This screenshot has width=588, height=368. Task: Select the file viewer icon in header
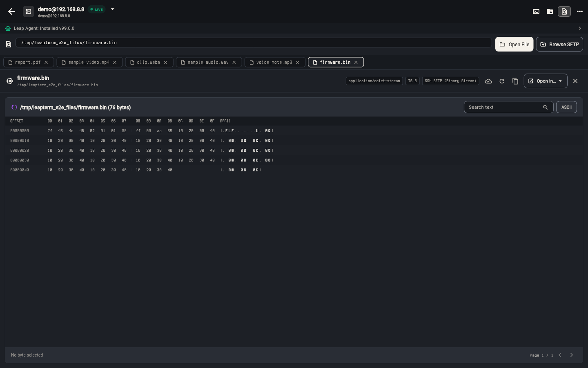click(x=564, y=11)
